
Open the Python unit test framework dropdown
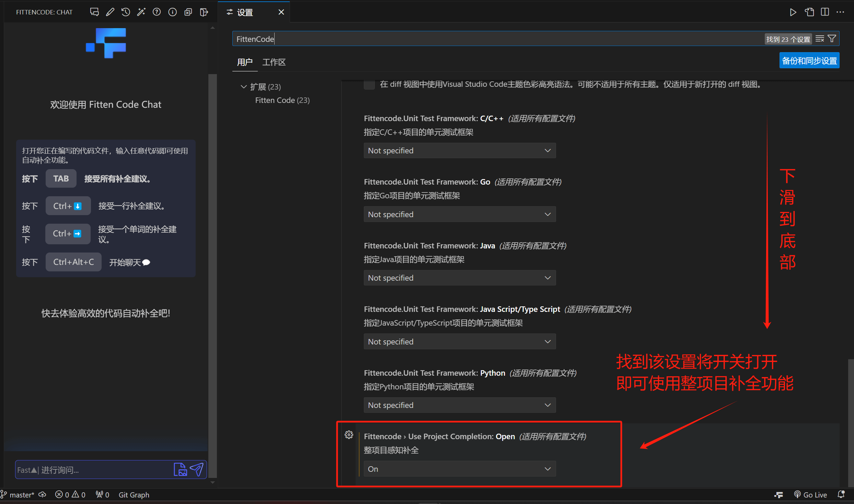pyautogui.click(x=459, y=405)
